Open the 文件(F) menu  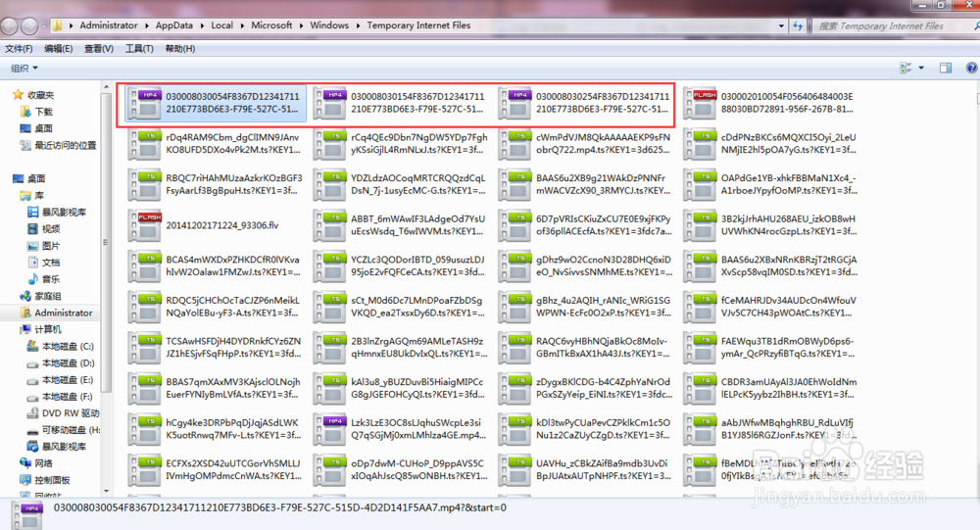pyautogui.click(x=19, y=48)
